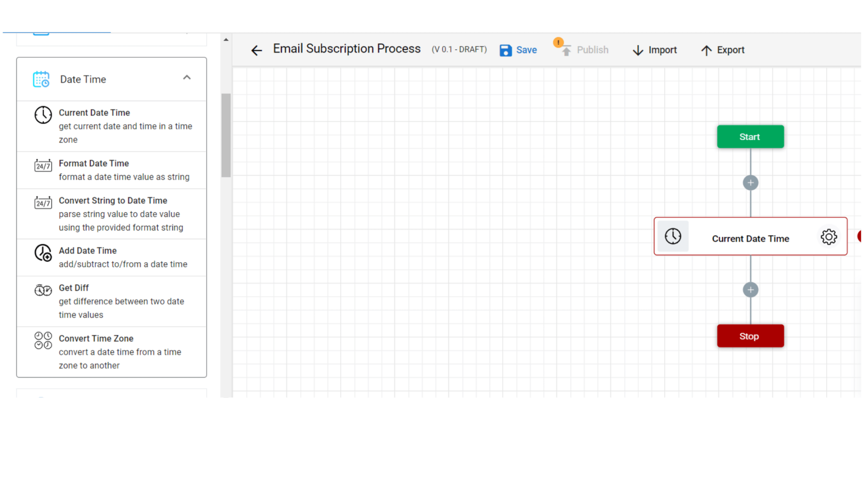
Task: Click the Get Diff stopwatches icon
Action: pyautogui.click(x=43, y=290)
